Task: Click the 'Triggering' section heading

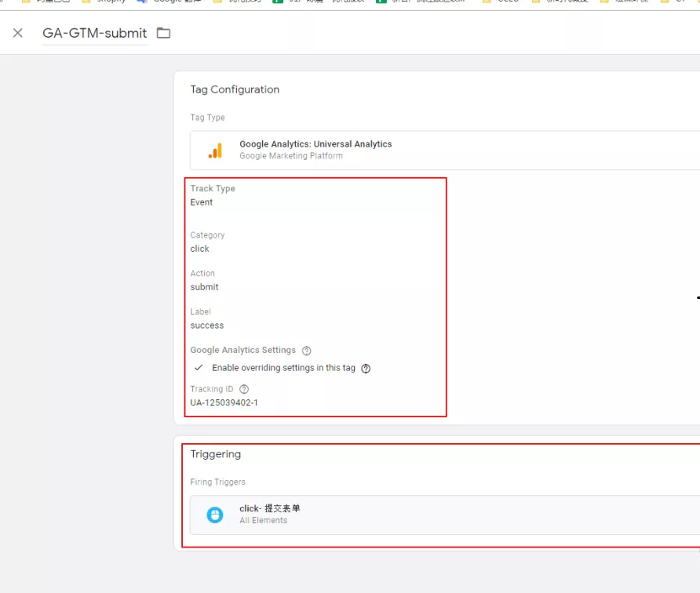Action: pos(216,454)
